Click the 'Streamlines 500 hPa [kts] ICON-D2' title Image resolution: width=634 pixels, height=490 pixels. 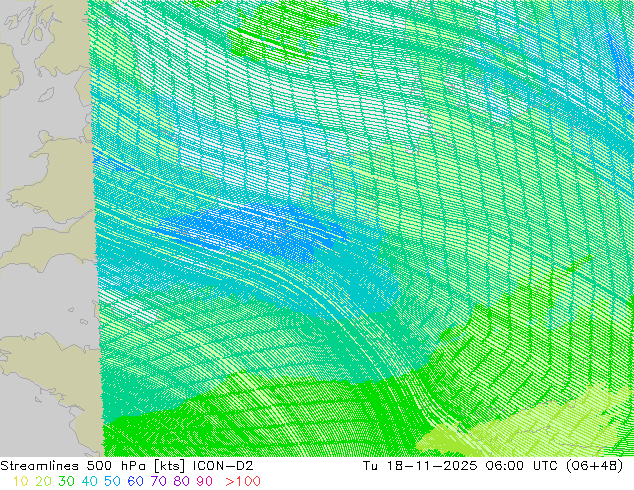pos(127,466)
